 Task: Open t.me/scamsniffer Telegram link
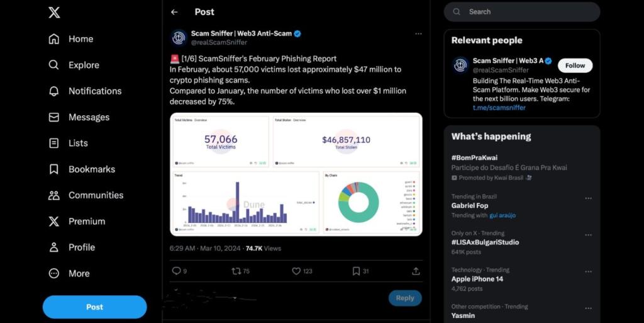(499, 108)
